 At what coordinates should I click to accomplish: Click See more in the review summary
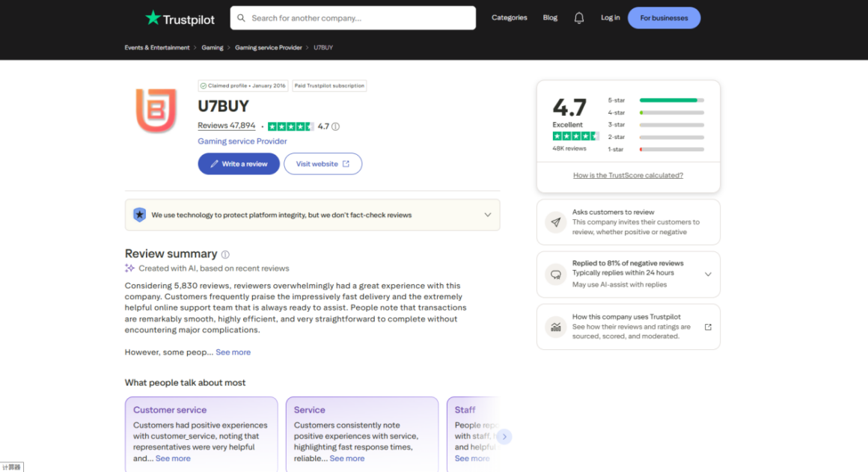233,352
